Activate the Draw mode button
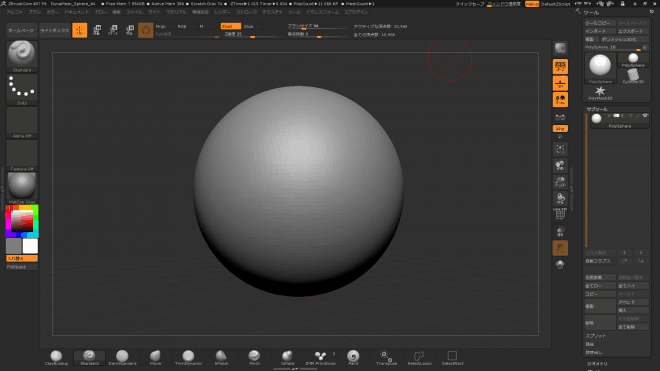Viewport: 660px width, 371px height. tap(80, 30)
